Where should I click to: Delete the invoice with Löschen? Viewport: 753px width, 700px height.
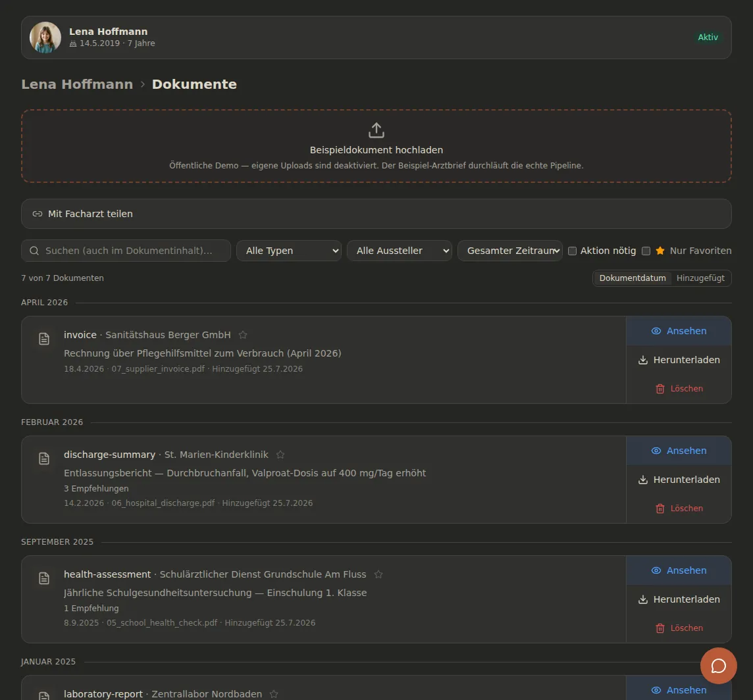679,388
